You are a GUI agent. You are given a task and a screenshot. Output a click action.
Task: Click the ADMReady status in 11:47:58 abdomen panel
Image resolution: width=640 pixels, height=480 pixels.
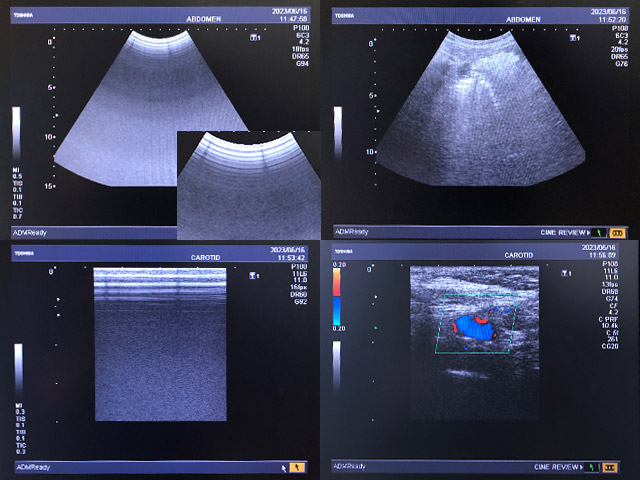[30, 233]
